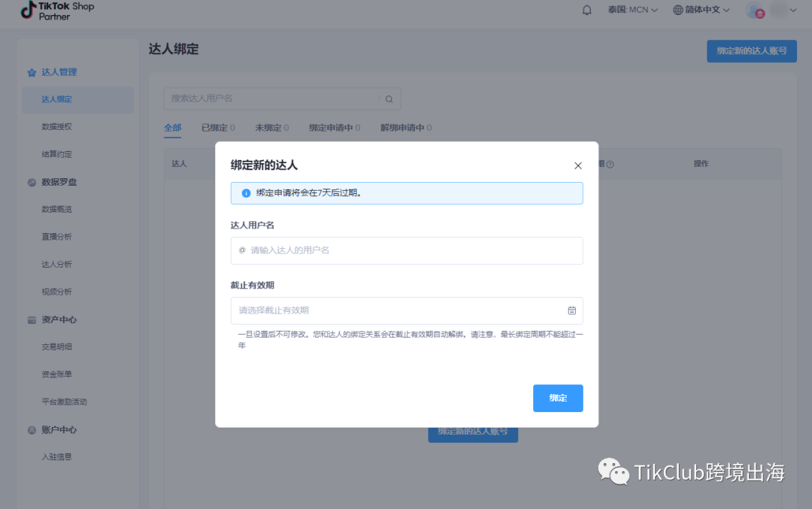Open 视频分析 in the sidebar

tap(57, 292)
